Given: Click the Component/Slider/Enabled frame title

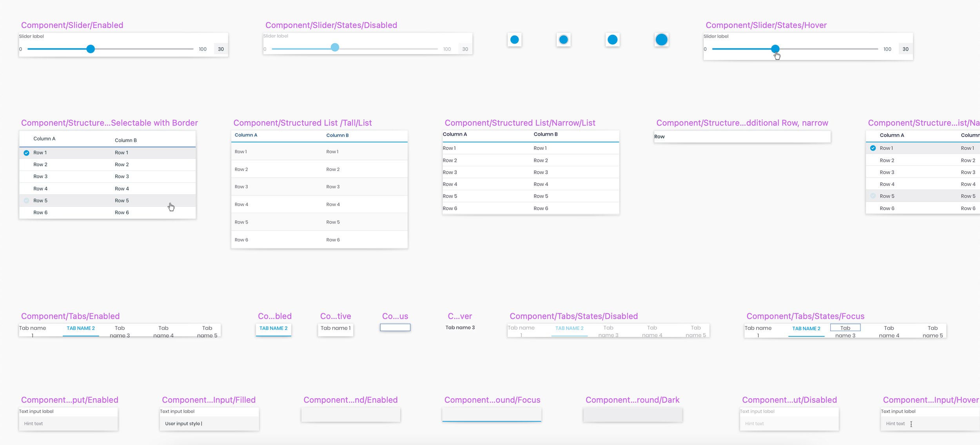Looking at the screenshot, I should (x=72, y=25).
